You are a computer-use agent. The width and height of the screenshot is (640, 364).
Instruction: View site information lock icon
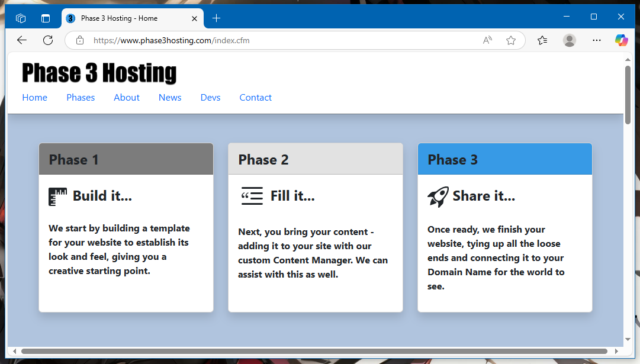80,40
